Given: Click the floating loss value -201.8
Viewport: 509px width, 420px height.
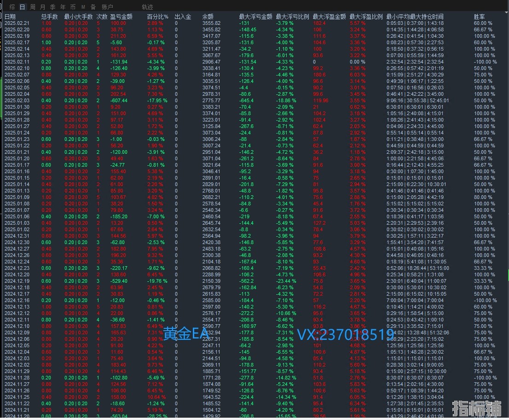Looking at the screenshot, I should coord(246,184).
